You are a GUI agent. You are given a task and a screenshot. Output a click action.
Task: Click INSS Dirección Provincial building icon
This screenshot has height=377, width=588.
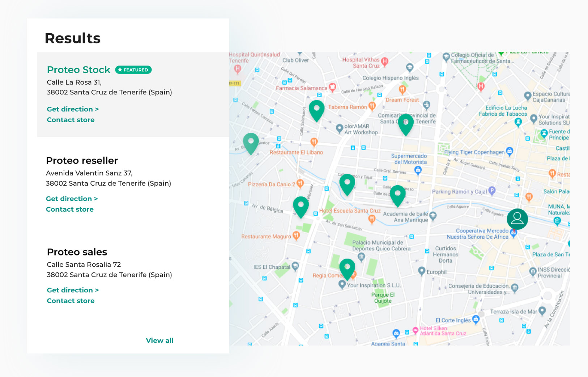coord(533,271)
